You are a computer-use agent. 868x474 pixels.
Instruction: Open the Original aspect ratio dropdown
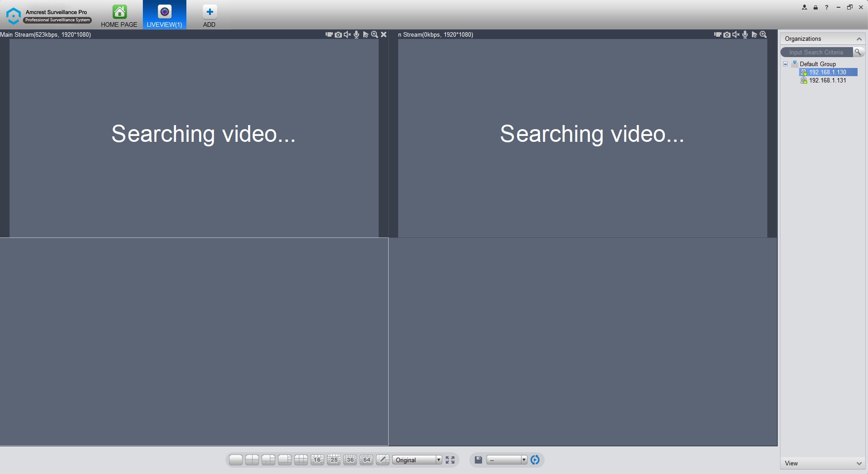(417, 460)
